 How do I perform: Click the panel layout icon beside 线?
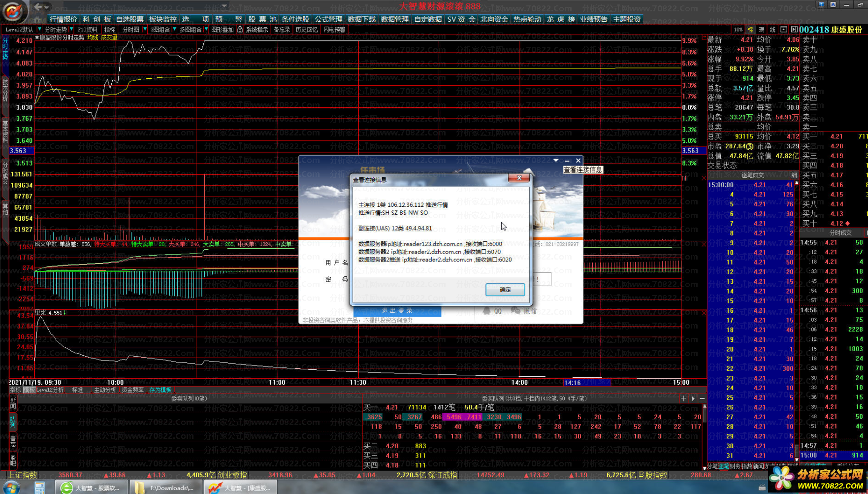(x=784, y=30)
